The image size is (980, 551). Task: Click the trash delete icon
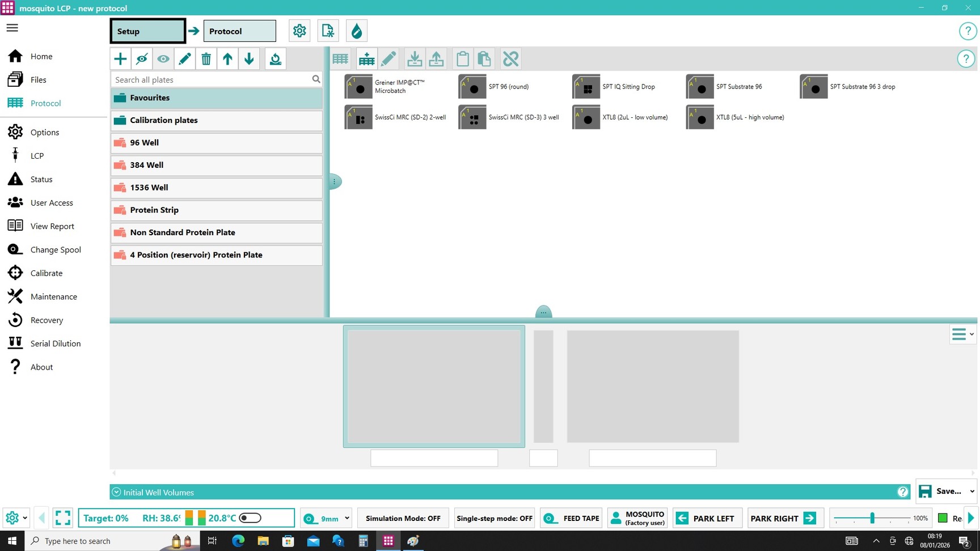206,59
